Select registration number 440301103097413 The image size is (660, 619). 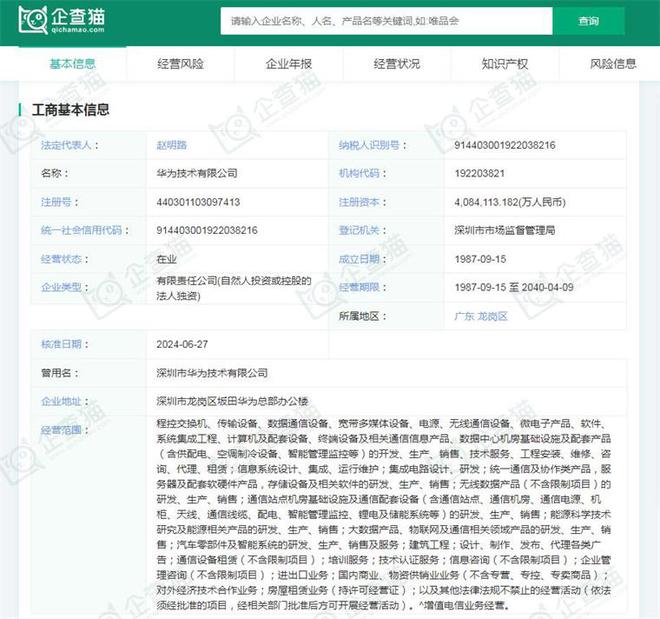coord(198,202)
